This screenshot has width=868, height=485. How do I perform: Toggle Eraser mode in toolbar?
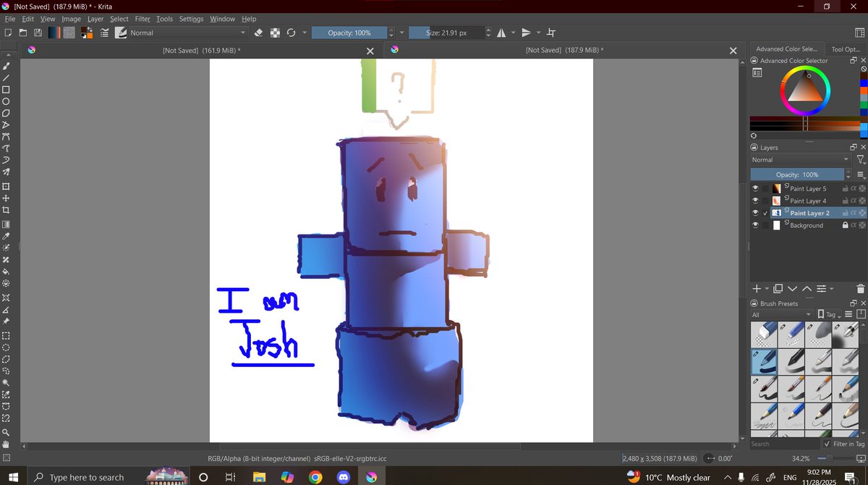point(259,33)
